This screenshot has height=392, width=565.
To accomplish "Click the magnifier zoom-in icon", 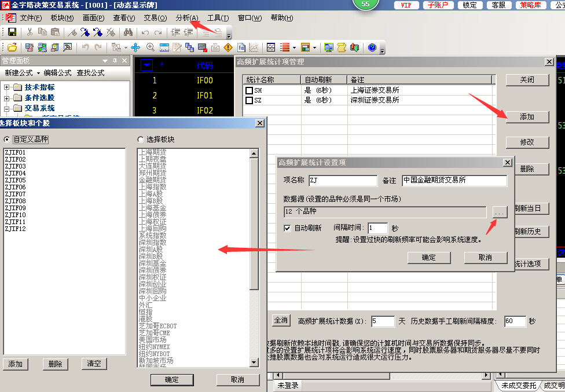I will (151, 47).
